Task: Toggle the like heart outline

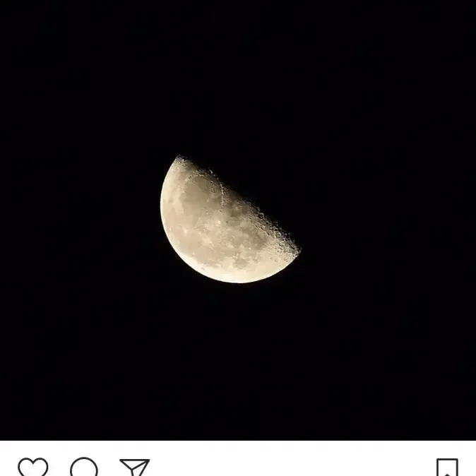Action: [32, 467]
